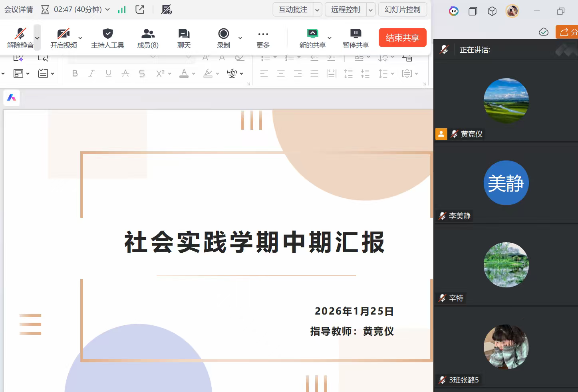578x392 pixels.
Task: Open audio options arrow beside 解除静音
Action: tap(37, 38)
